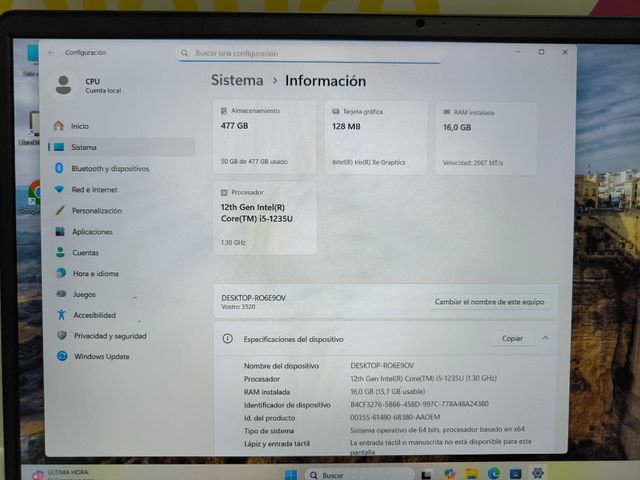
Task: Open the Bluetooth y dispositivos icon
Action: click(59, 168)
